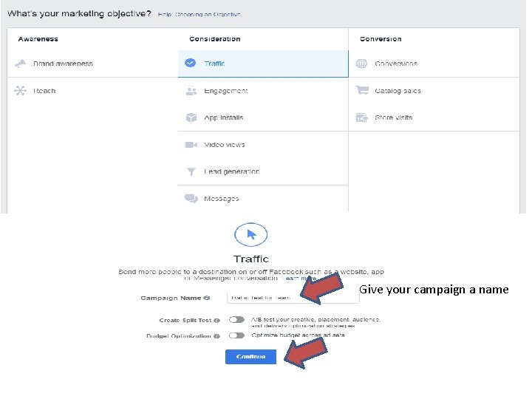Choose the Store visits objective
This screenshot has width=532, height=399.
(434, 117)
